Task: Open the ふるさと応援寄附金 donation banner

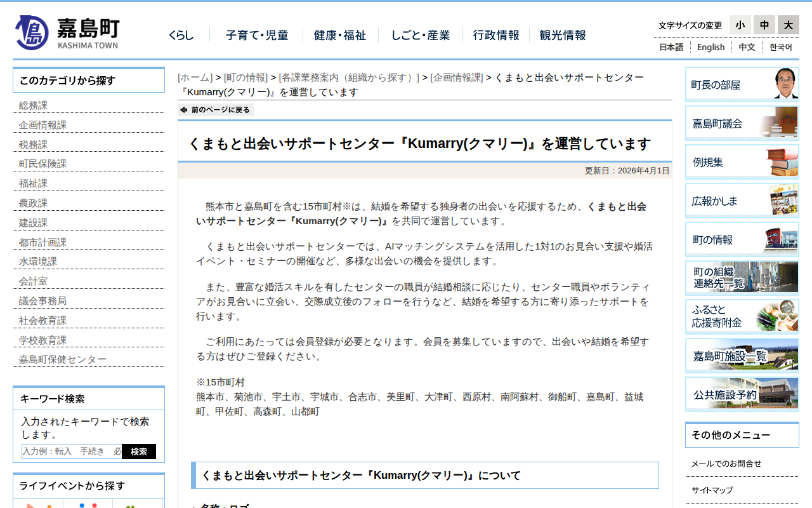Action: pyautogui.click(x=742, y=316)
